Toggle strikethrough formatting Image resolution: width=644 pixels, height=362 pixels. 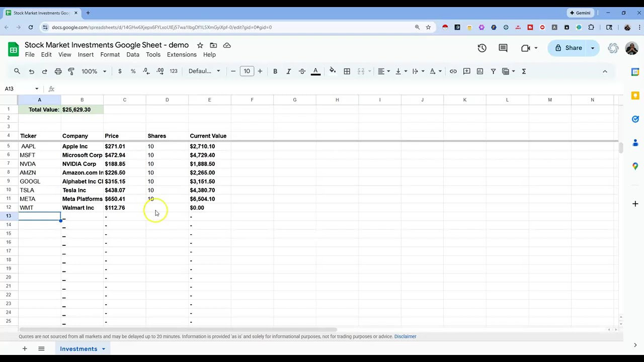302,71
